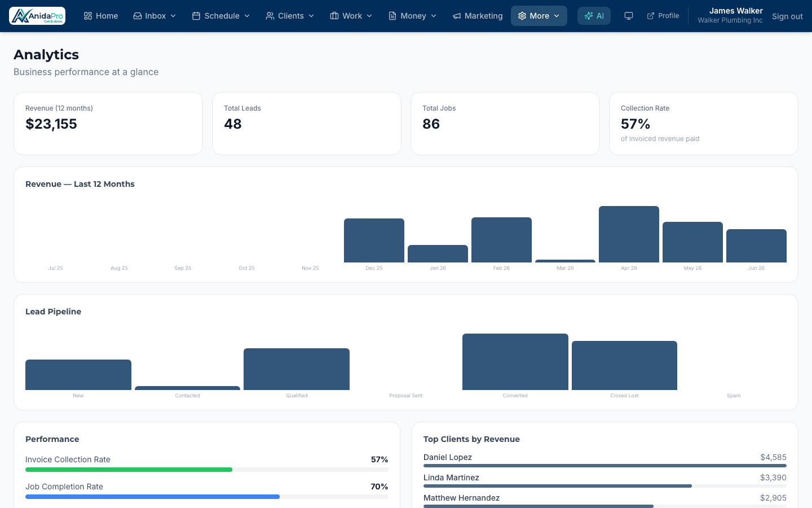The width and height of the screenshot is (812, 508).
Task: Click the Analytics page heading
Action: coord(46,55)
